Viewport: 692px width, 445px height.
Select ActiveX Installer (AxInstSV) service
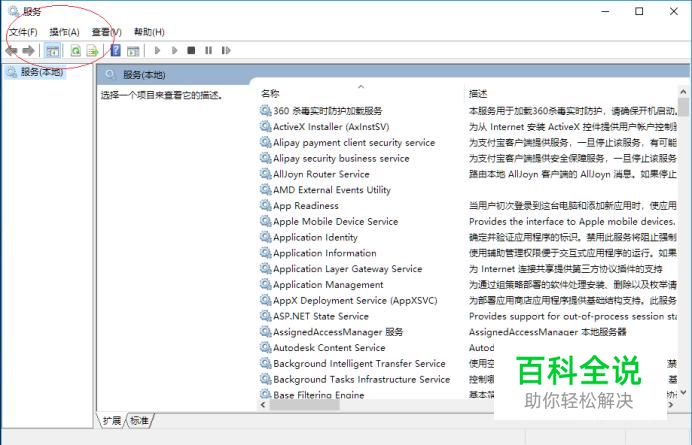[x=331, y=127]
